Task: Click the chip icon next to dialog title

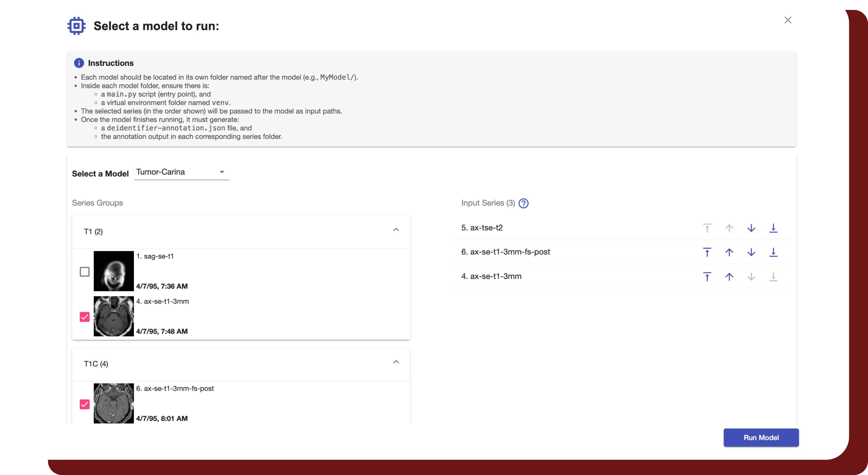Action: [x=76, y=26]
